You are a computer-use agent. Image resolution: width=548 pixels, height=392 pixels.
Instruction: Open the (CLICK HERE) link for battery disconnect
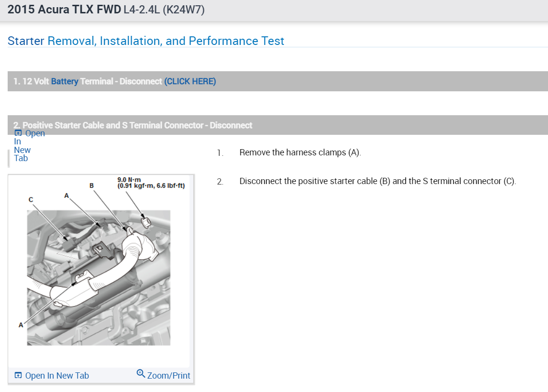[190, 81]
